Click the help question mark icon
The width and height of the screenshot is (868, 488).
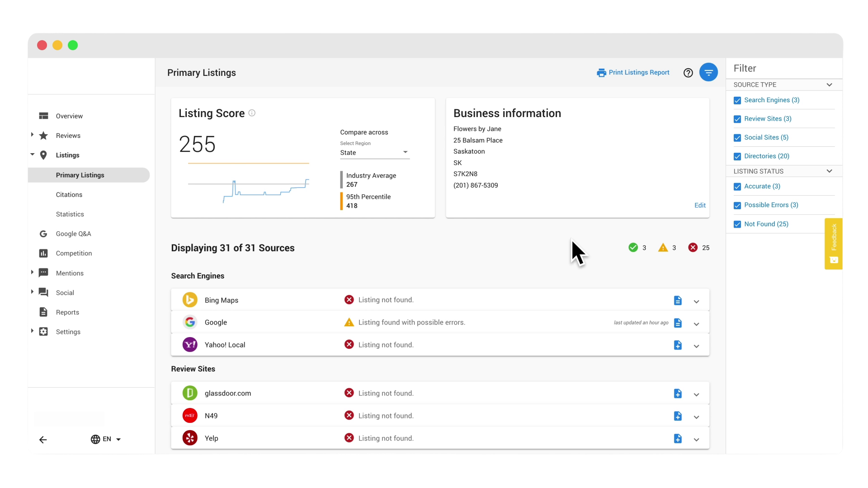(688, 73)
